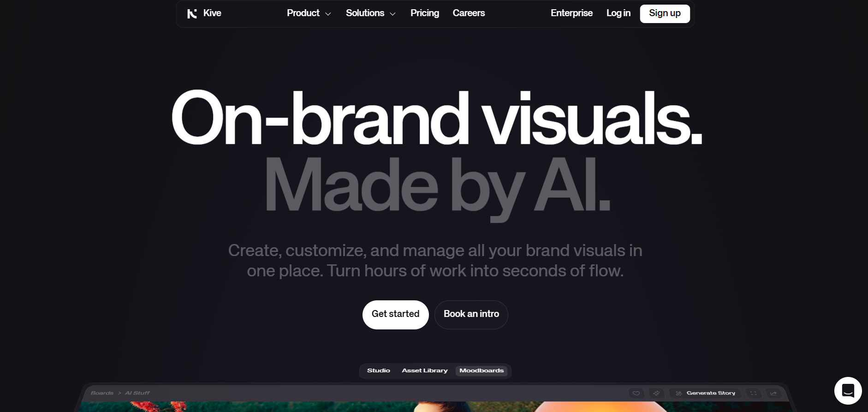Click the fullscreen frame icon

pos(753,393)
